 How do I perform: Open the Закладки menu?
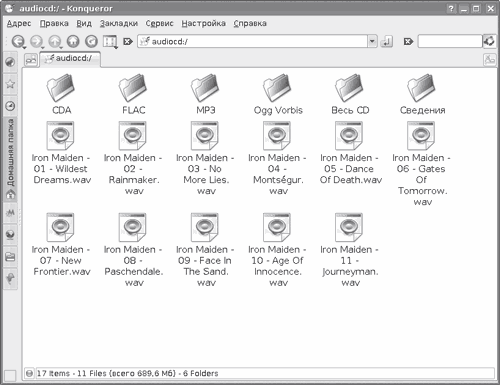tap(119, 23)
